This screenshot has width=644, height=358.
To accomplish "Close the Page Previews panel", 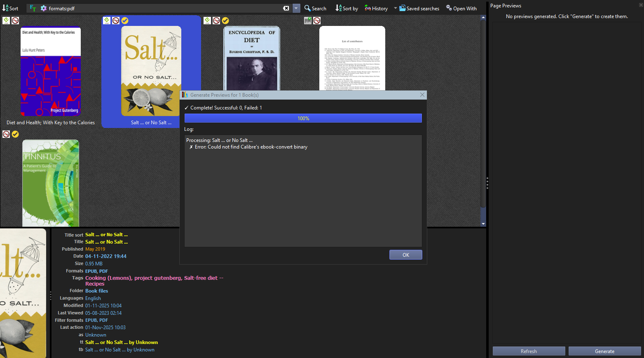I will pos(641,5).
